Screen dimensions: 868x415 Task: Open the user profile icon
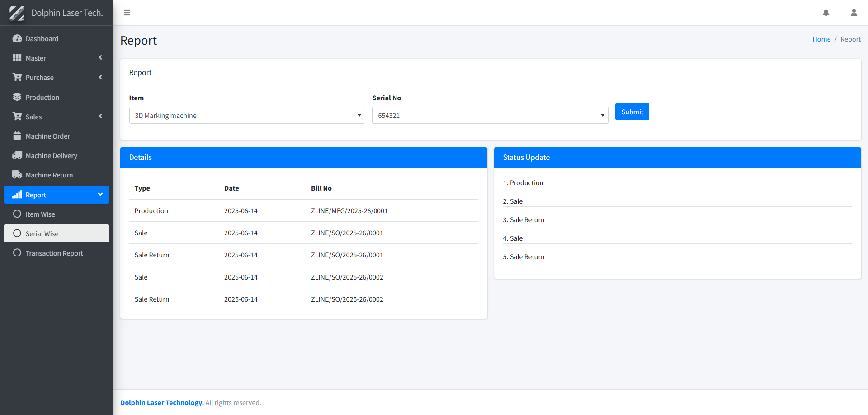coord(854,13)
